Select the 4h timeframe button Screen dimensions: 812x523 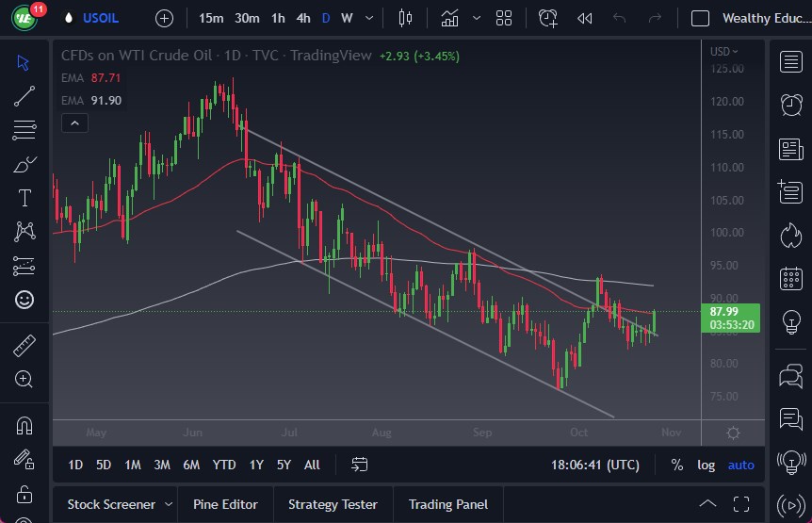tap(303, 18)
